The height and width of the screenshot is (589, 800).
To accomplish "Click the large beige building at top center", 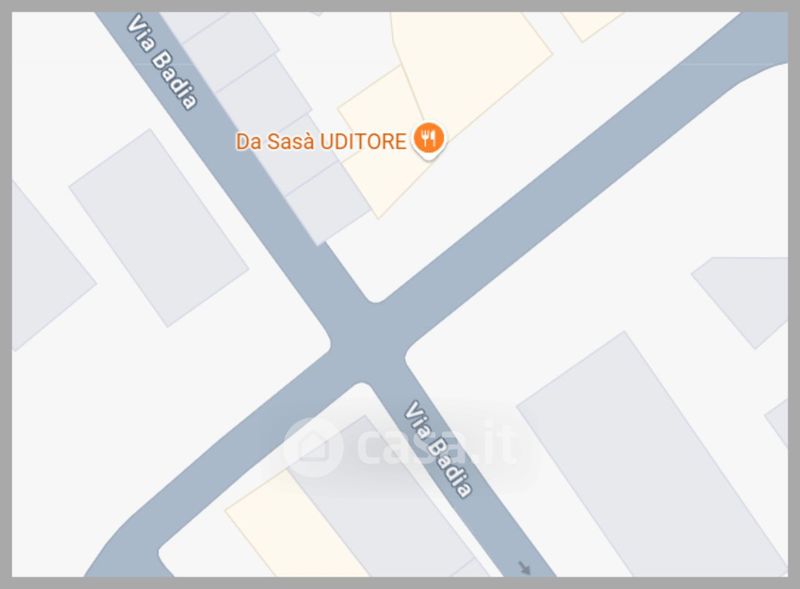I will coord(472,66).
